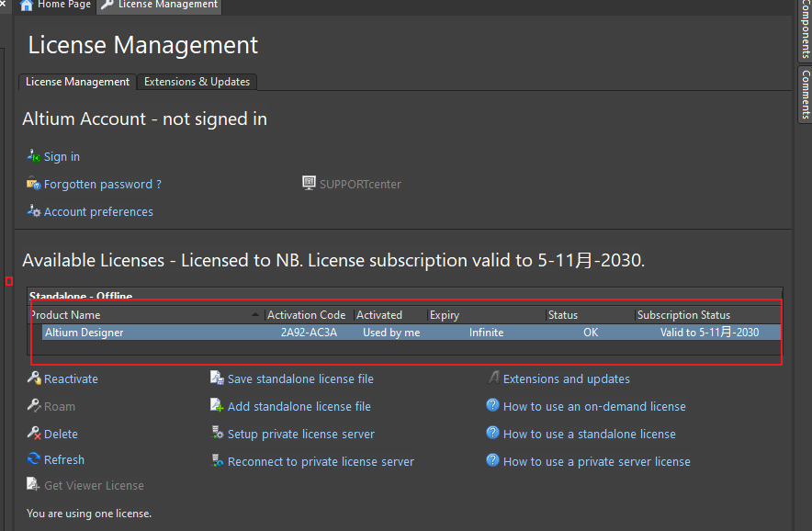Click the Reactivate link
Image resolution: width=812 pixels, height=531 pixels.
coord(71,379)
